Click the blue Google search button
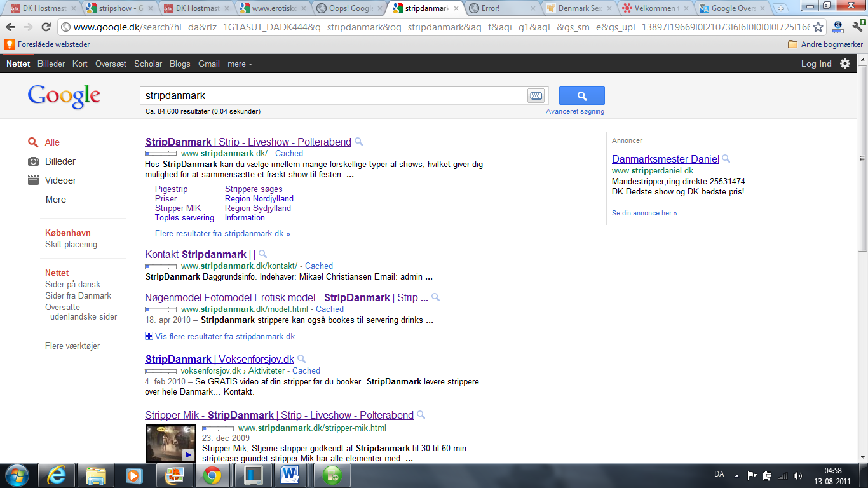The height and width of the screenshot is (488, 868). pyautogui.click(x=581, y=96)
